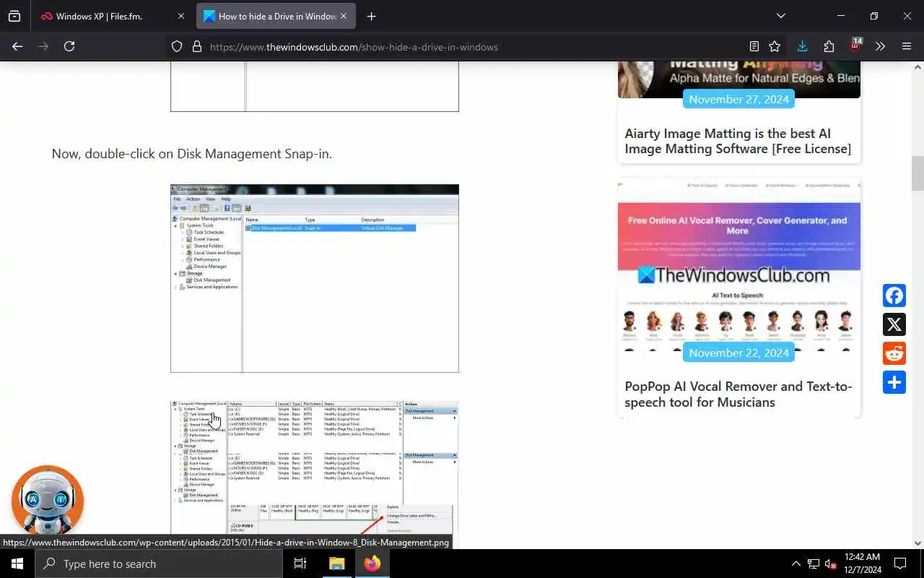Open Task View on taskbar
Image resolution: width=924 pixels, height=578 pixels.
(x=300, y=564)
